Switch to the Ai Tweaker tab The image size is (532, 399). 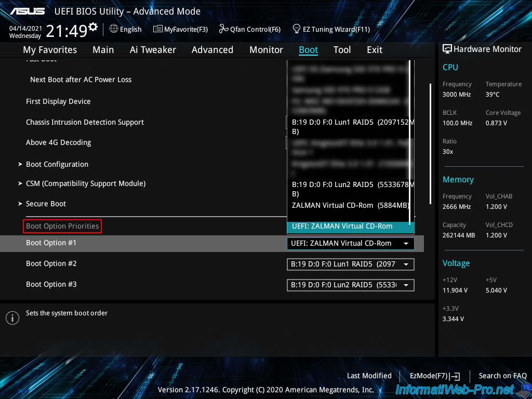(x=153, y=50)
